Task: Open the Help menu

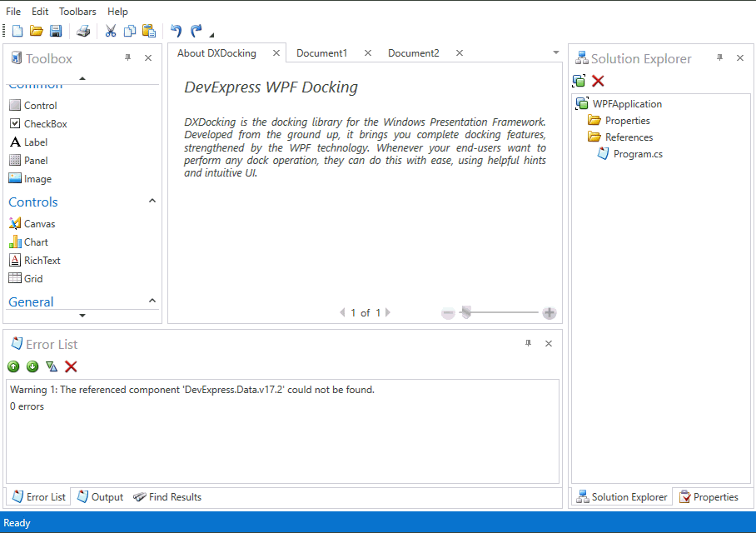Action: click(x=117, y=11)
